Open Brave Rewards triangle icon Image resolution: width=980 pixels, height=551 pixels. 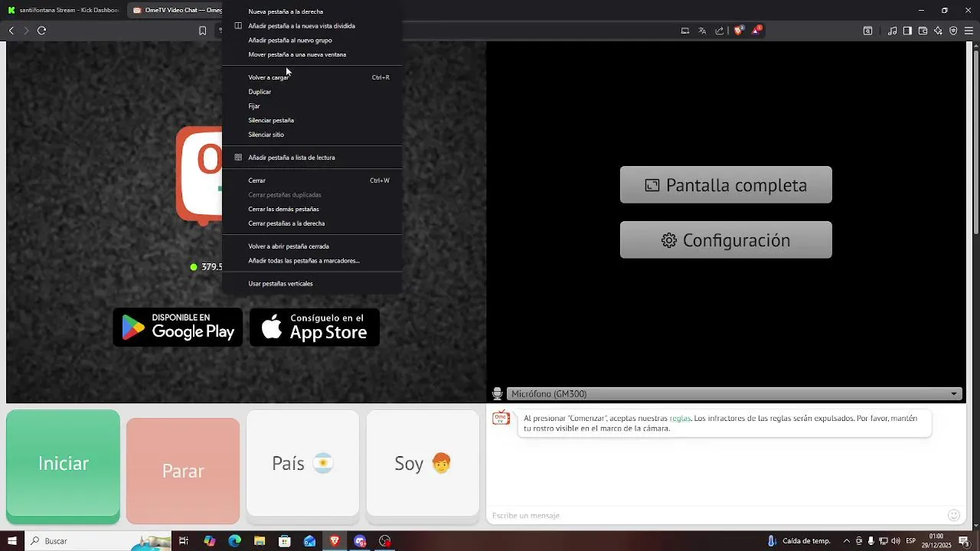(x=757, y=31)
